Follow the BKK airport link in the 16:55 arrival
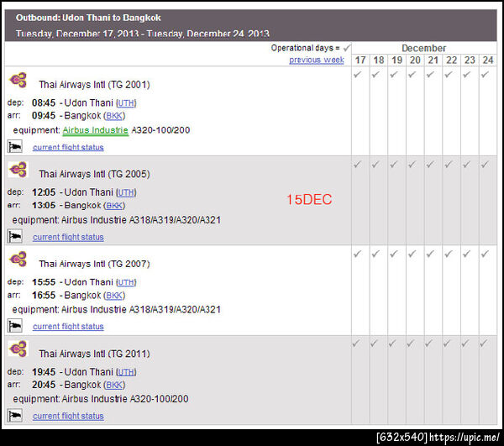Viewport: 504px width, 446px height. tap(114, 296)
